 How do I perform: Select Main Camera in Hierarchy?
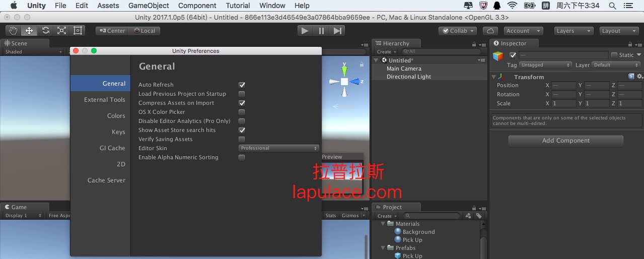click(404, 69)
